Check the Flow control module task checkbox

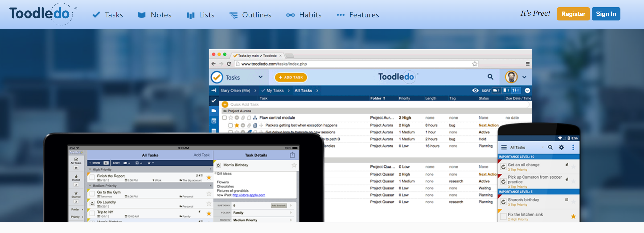[x=224, y=118]
